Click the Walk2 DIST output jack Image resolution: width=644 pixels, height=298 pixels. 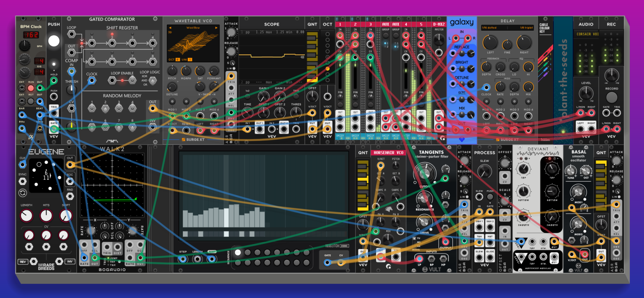(x=117, y=247)
